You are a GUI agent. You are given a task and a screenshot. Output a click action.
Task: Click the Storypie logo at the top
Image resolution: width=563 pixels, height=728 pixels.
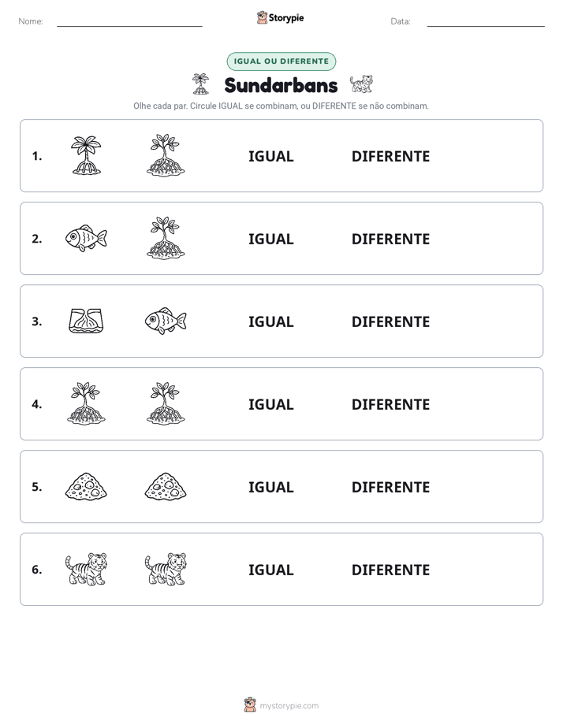click(x=281, y=17)
